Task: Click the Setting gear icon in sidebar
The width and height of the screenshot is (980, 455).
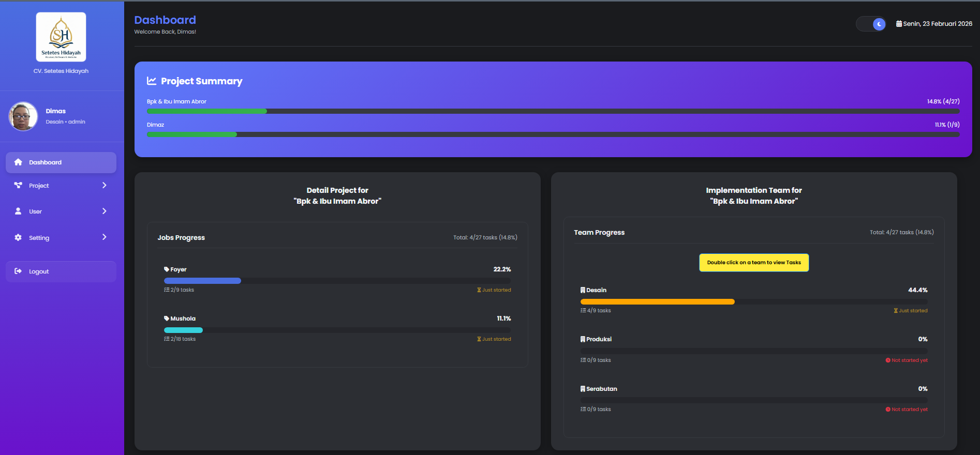Action: pyautogui.click(x=18, y=237)
